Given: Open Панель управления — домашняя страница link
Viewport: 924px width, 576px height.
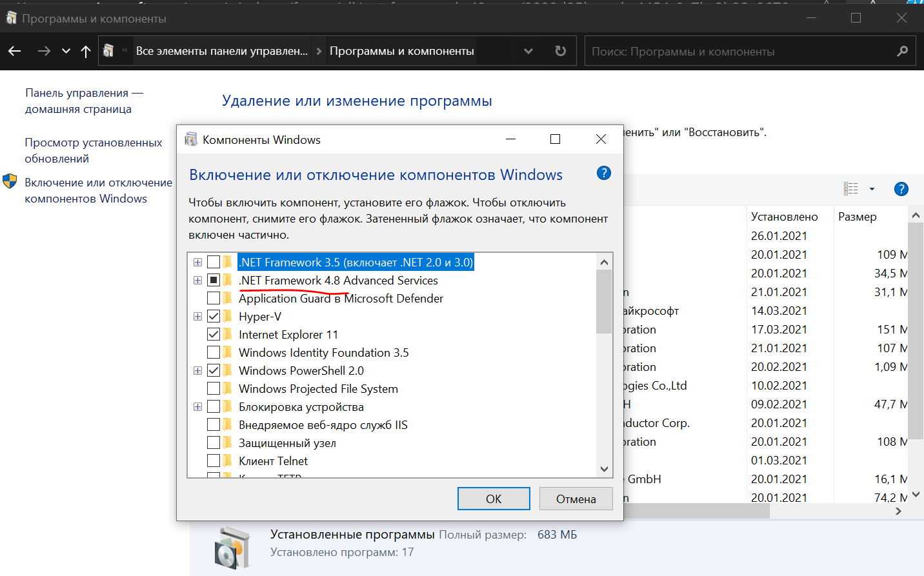Looking at the screenshot, I should 84,101.
